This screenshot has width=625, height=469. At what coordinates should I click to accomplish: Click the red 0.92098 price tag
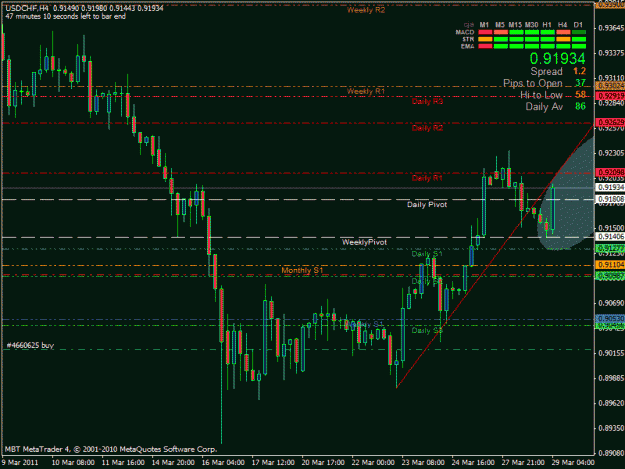[x=610, y=172]
